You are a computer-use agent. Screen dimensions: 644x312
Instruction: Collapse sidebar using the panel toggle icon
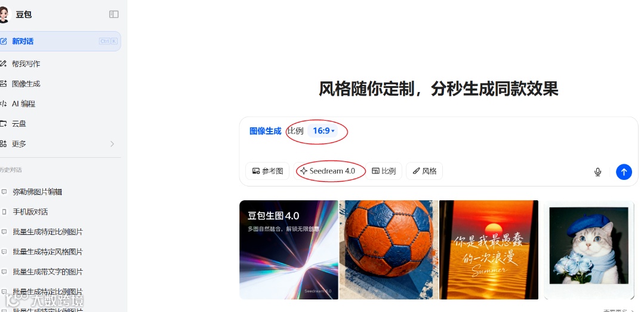114,14
